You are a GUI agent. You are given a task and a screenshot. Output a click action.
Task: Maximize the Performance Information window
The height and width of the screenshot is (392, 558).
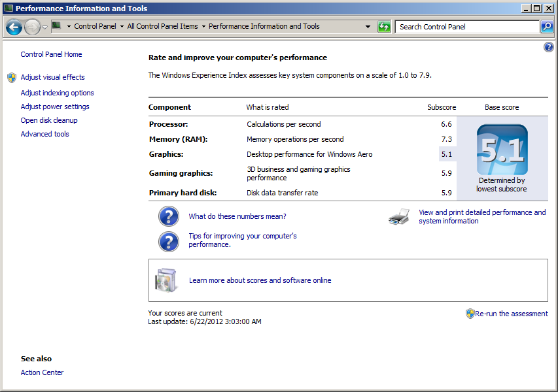pyautogui.click(x=537, y=8)
